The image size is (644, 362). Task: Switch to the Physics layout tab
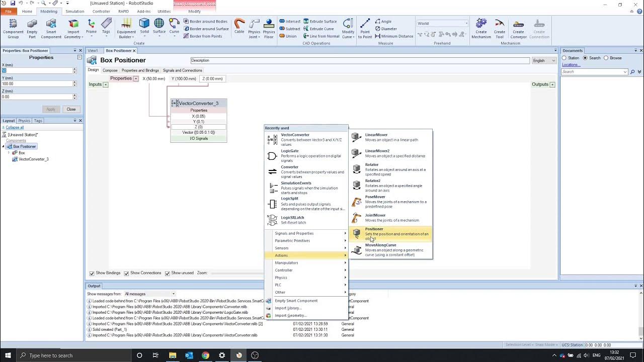pyautogui.click(x=24, y=121)
